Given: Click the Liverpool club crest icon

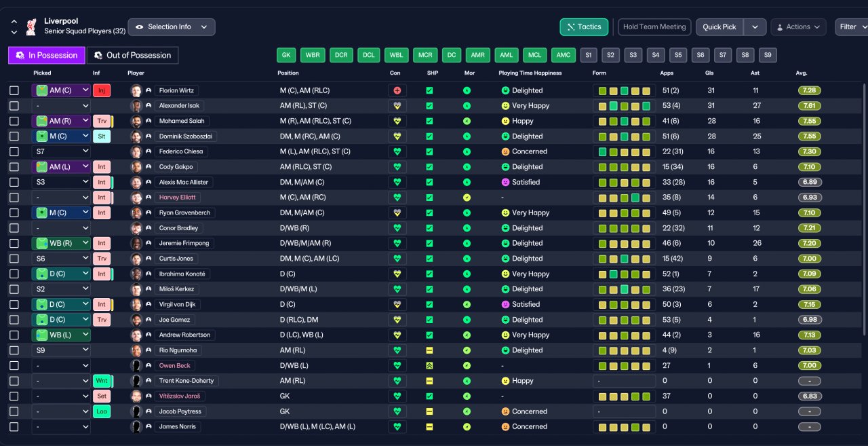Looking at the screenshot, I should pyautogui.click(x=31, y=26).
